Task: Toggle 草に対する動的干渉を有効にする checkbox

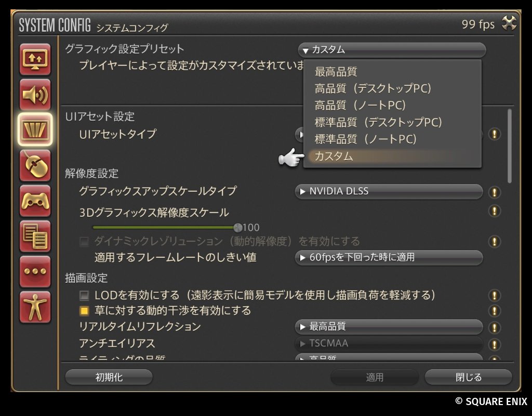Action: 84,311
